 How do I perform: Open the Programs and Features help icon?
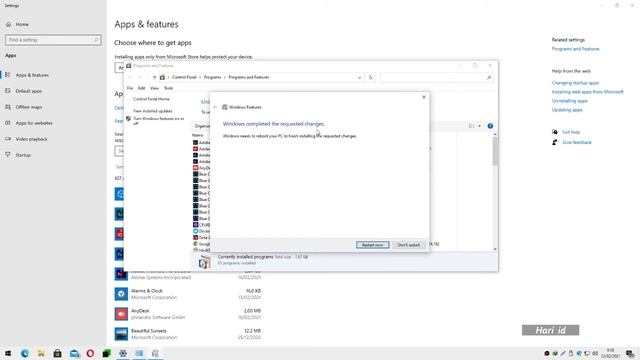490,126
